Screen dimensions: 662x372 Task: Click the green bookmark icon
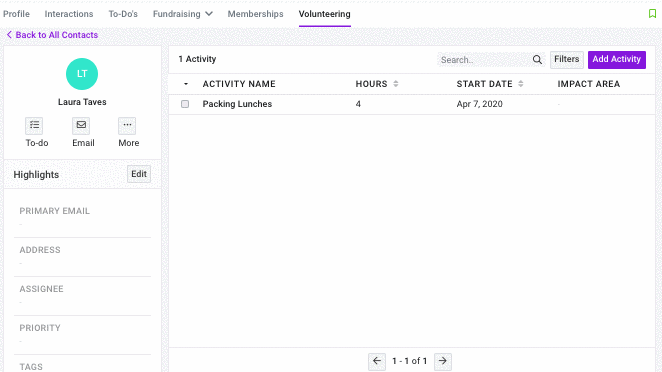point(652,14)
